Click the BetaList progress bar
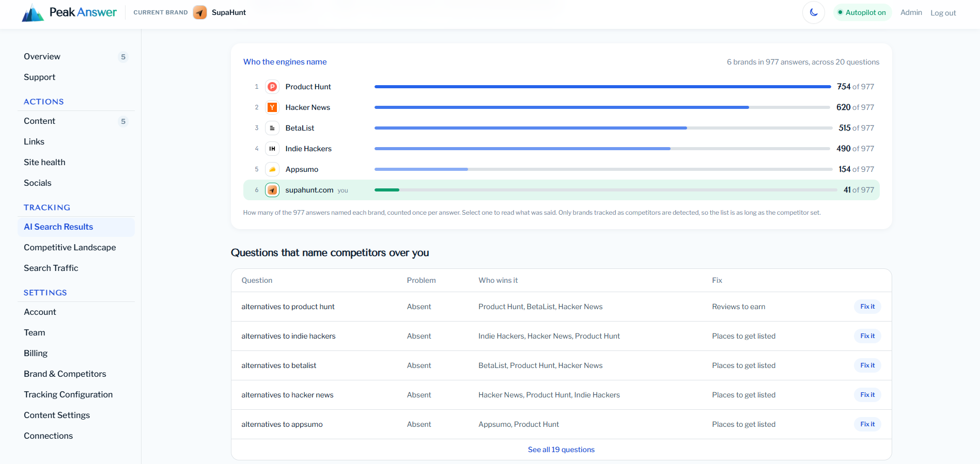Viewport: 980px width, 464px height. pyautogui.click(x=603, y=128)
